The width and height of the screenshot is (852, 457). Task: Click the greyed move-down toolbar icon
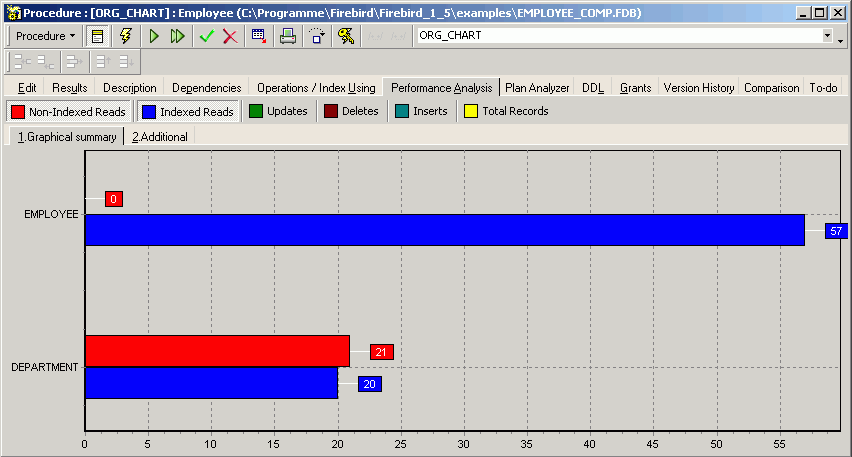tap(127, 61)
